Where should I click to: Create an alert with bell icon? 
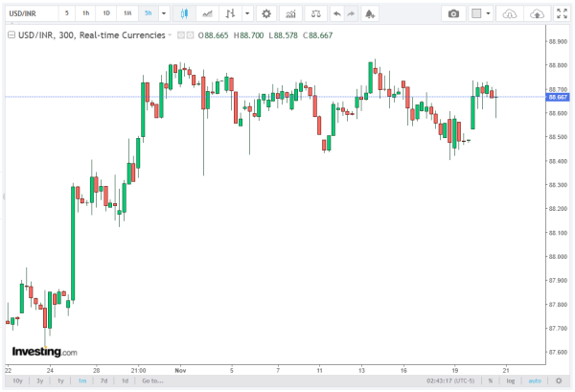point(371,14)
